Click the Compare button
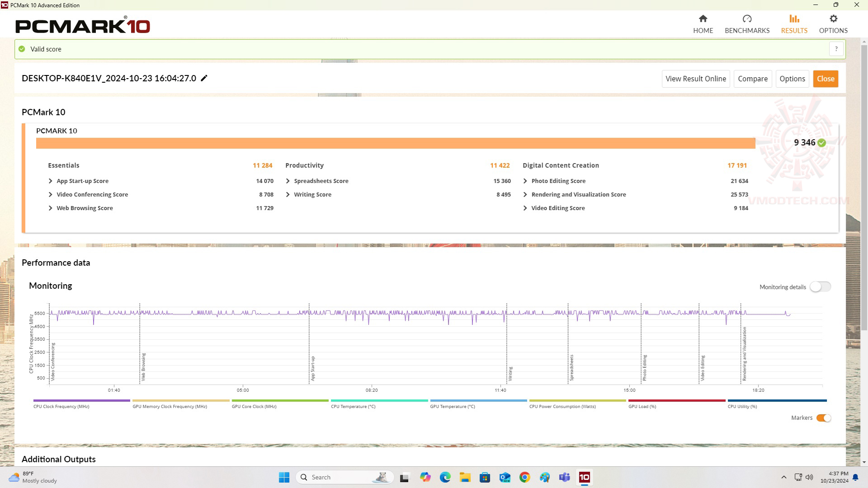Viewport: 868px width, 488px height. click(752, 79)
